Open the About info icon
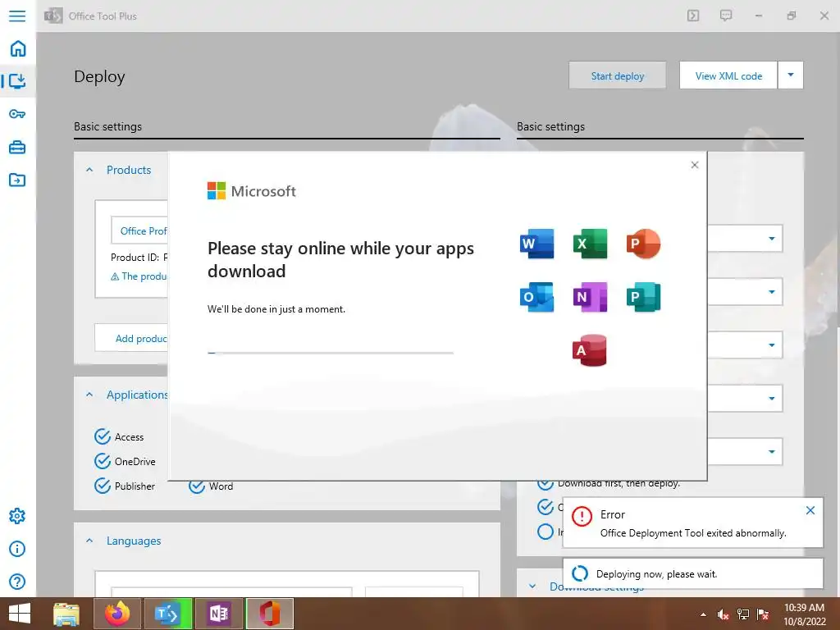840x630 pixels. click(x=17, y=549)
